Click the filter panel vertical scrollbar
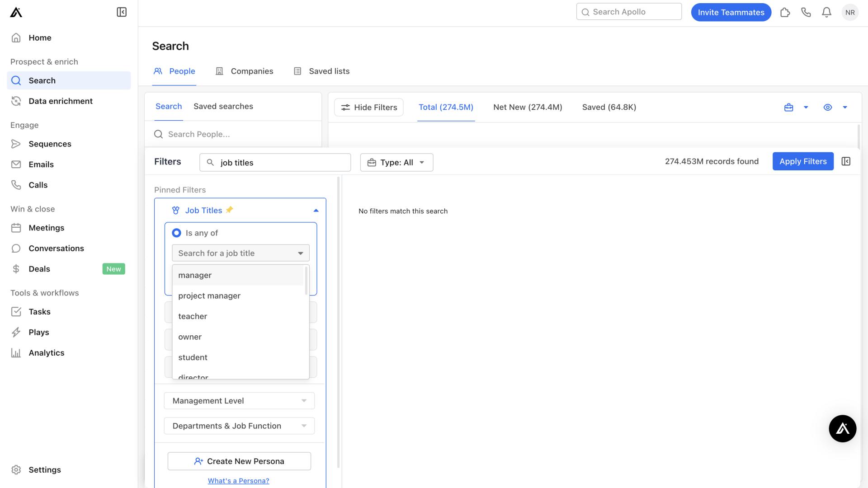Screen dimensions: 868x488 338,322
